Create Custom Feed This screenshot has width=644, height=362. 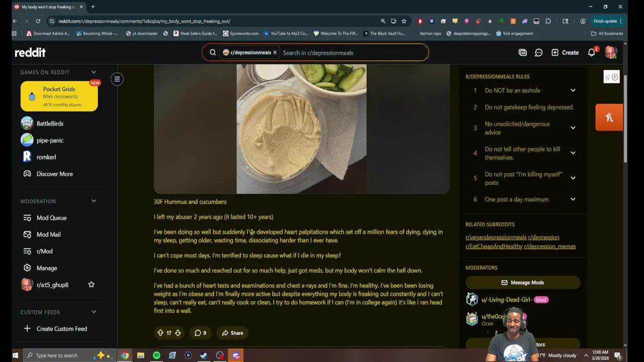point(61,329)
